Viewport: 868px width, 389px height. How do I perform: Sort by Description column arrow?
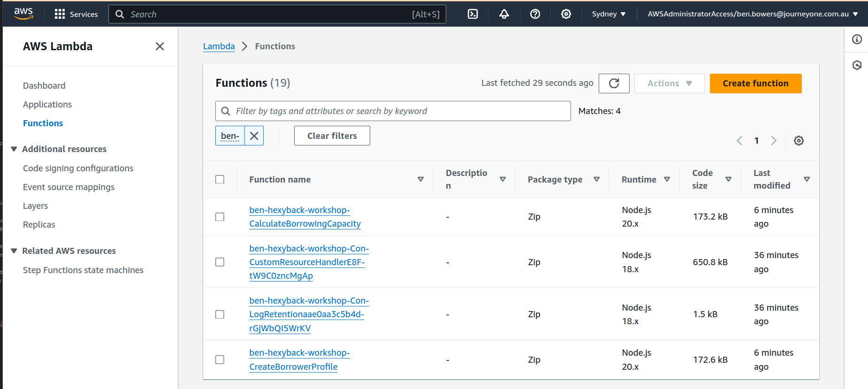click(x=503, y=179)
